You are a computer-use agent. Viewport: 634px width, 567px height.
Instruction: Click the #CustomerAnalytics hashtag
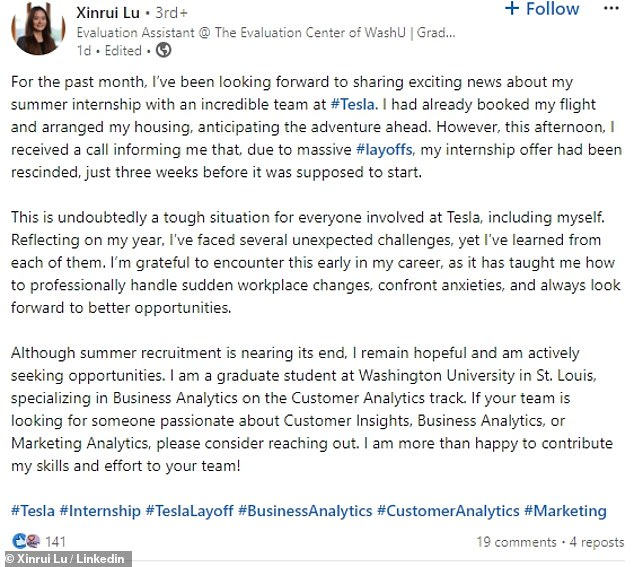448,511
